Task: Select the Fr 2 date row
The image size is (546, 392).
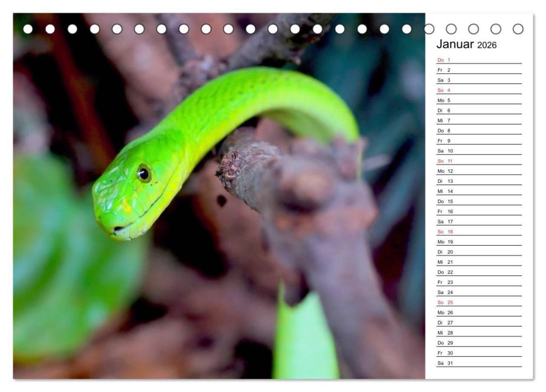Action: point(478,70)
